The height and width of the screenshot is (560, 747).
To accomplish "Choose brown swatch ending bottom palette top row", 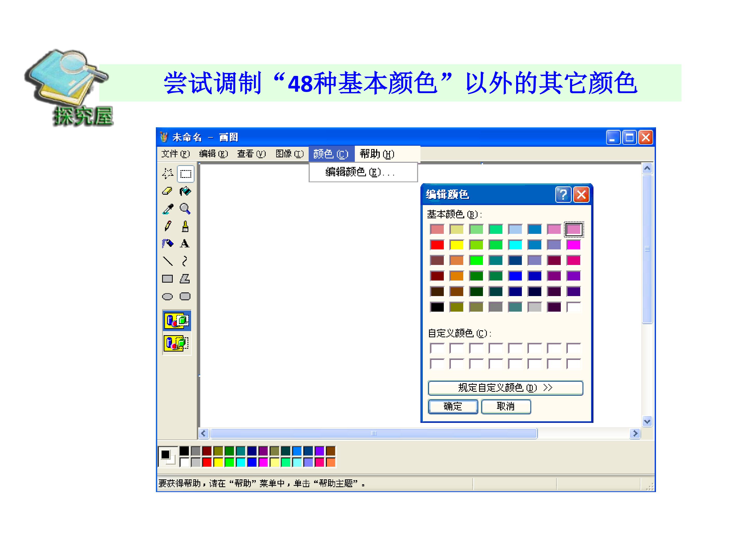I will [x=331, y=451].
